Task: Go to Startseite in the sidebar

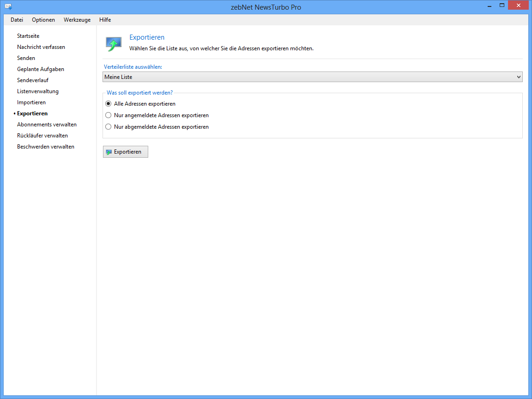Action: click(28, 36)
